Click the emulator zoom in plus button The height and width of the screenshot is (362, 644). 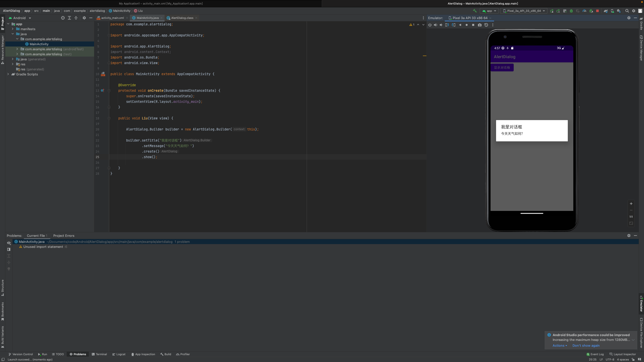coord(631,204)
